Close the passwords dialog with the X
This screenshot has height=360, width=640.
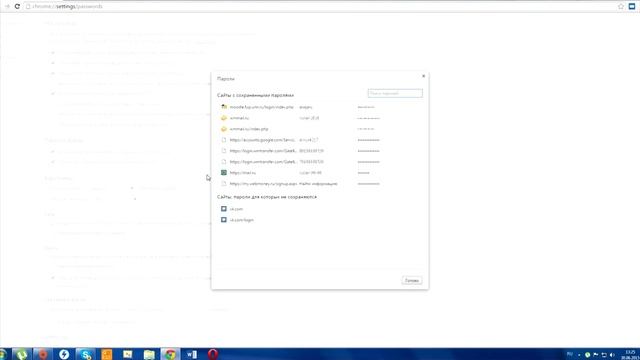tap(423, 76)
